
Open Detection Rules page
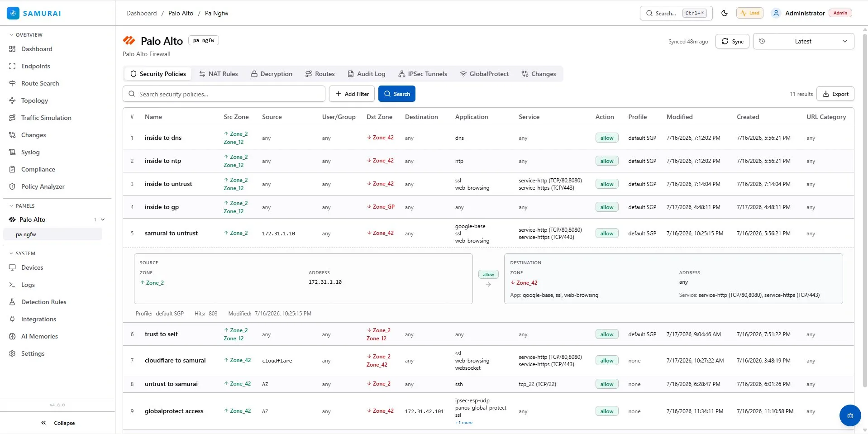[43, 302]
